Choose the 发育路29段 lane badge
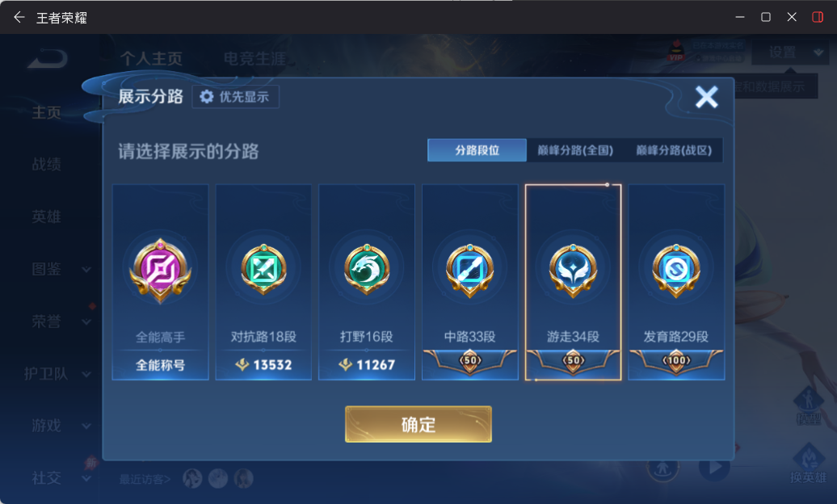837x504 pixels. point(676,271)
